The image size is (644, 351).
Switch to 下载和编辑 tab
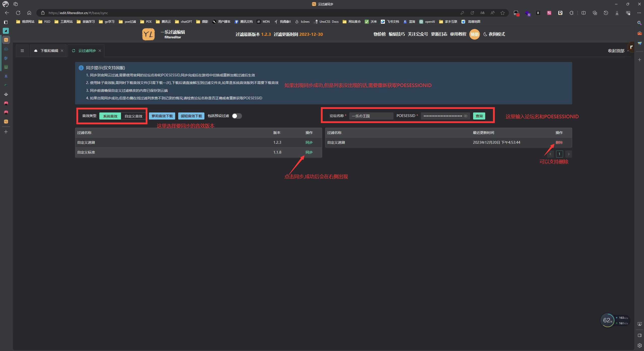pos(49,51)
